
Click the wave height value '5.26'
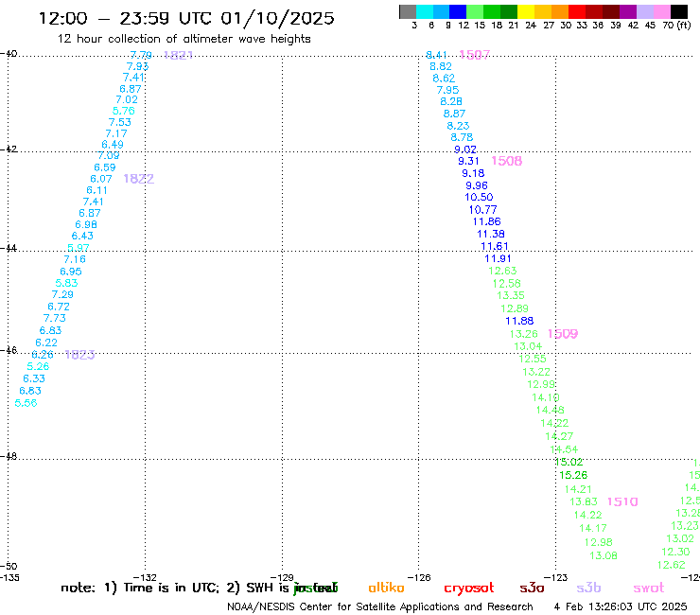[38, 366]
